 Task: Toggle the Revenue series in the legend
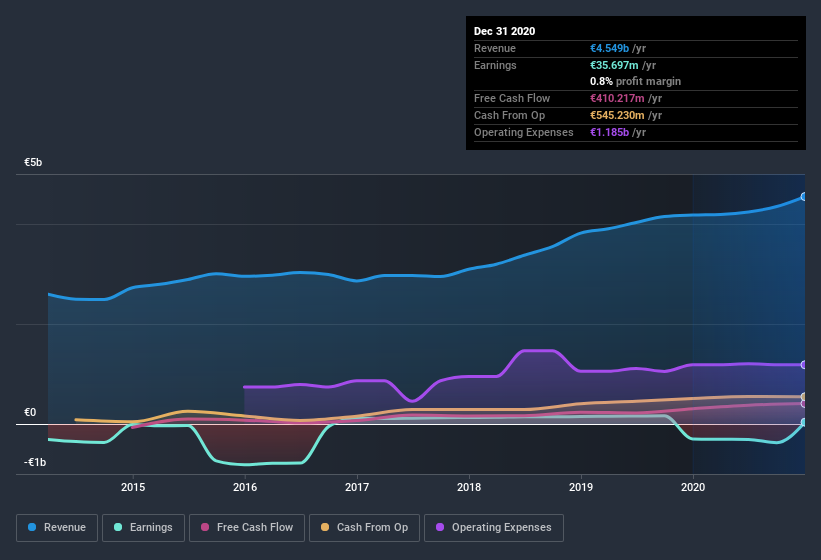coord(57,527)
